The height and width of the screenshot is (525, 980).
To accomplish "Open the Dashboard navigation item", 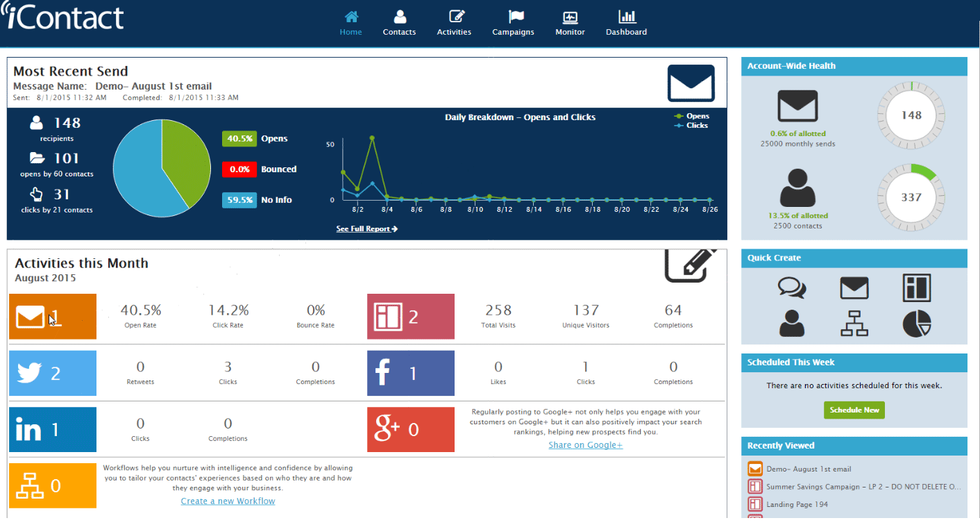I will [626, 23].
